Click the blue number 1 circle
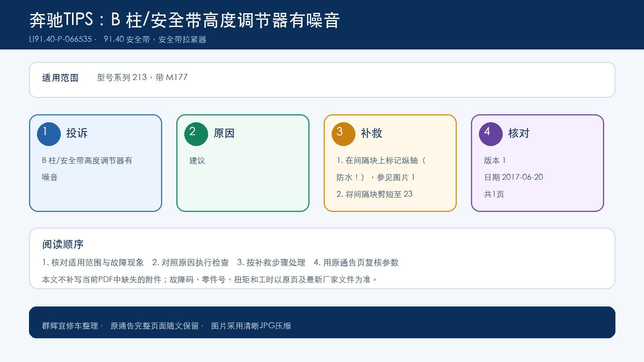The height and width of the screenshot is (362, 644). 49,134
